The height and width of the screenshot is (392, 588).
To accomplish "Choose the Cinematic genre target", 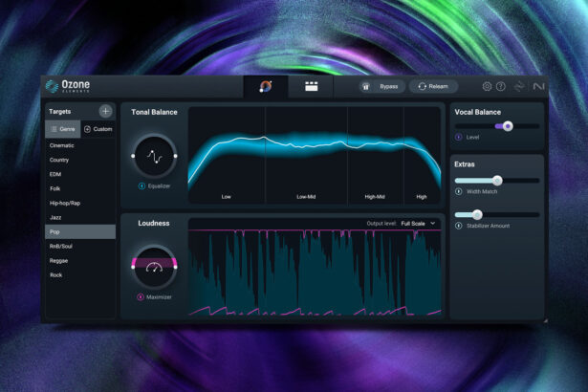I will click(x=80, y=145).
